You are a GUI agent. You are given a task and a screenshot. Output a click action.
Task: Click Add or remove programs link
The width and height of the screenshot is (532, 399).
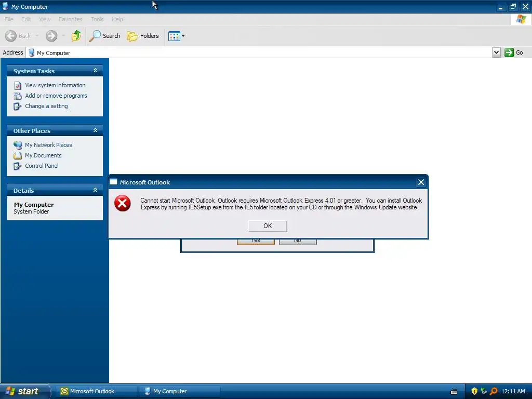pyautogui.click(x=56, y=96)
